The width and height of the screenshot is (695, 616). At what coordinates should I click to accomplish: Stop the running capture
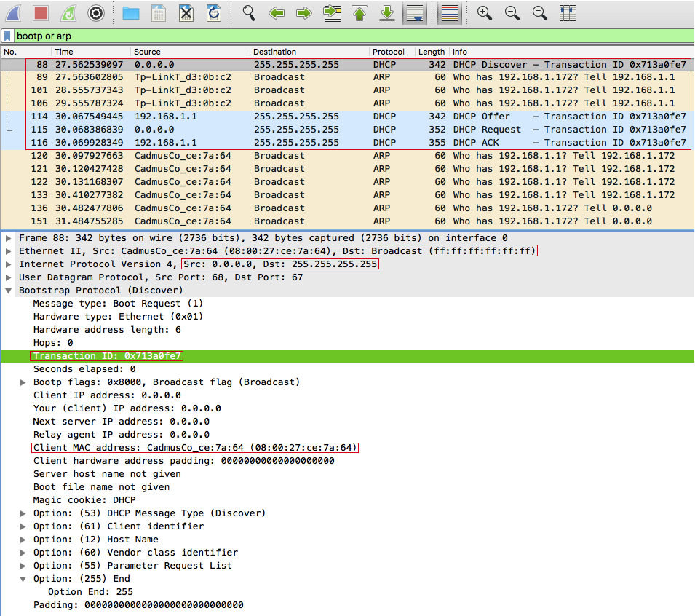(41, 12)
